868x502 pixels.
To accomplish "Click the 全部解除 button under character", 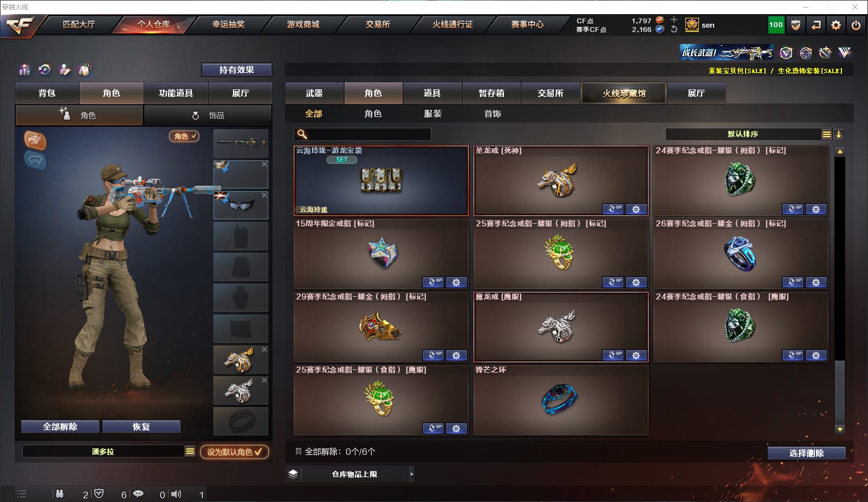I will (60, 427).
